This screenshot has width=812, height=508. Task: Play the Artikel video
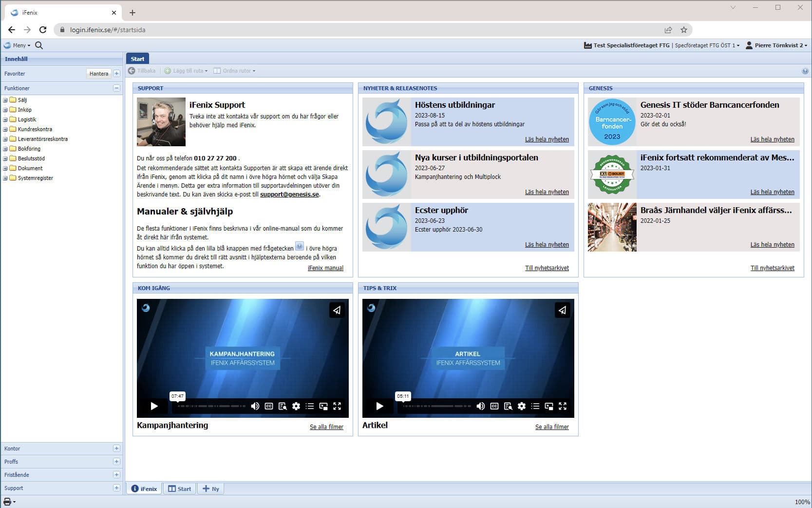click(379, 406)
